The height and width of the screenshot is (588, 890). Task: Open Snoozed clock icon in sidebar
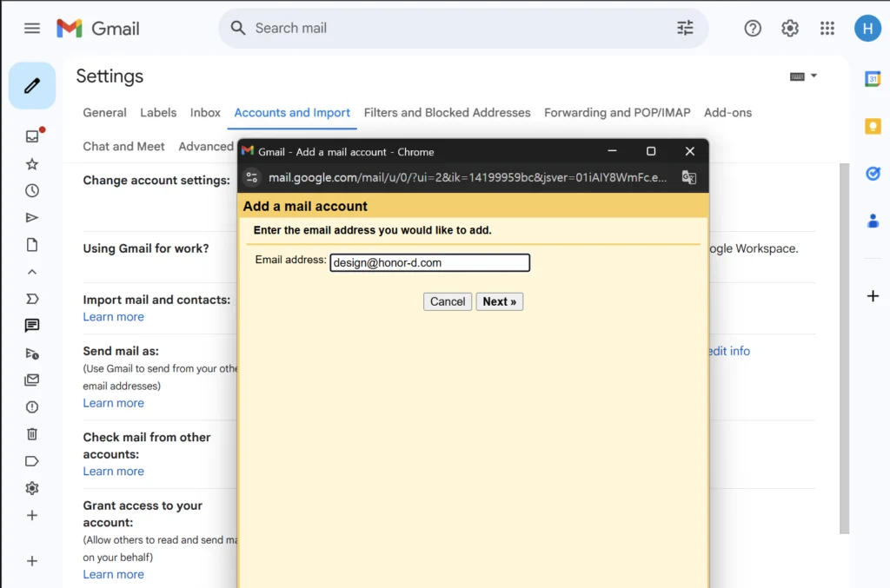pyautogui.click(x=32, y=190)
